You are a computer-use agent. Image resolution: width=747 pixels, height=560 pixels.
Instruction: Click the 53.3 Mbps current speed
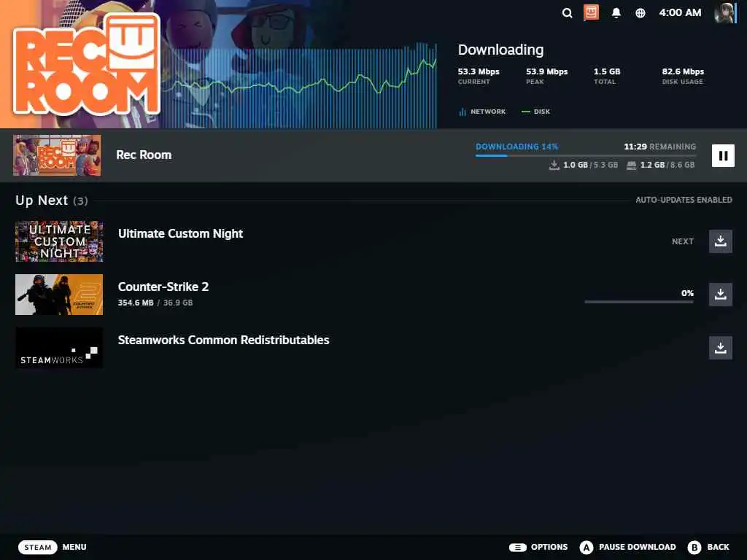pyautogui.click(x=479, y=71)
